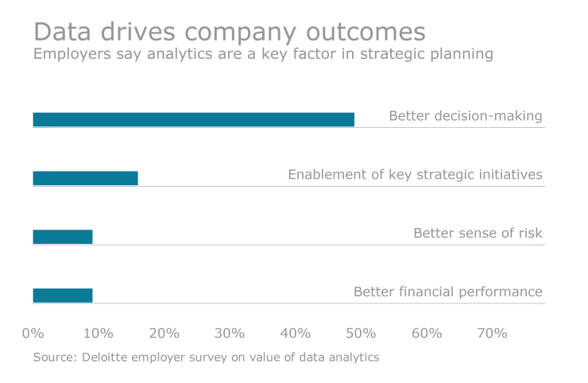Click the 'Better sense of risk' label
This screenshot has width=588, height=383.
pyautogui.click(x=478, y=234)
